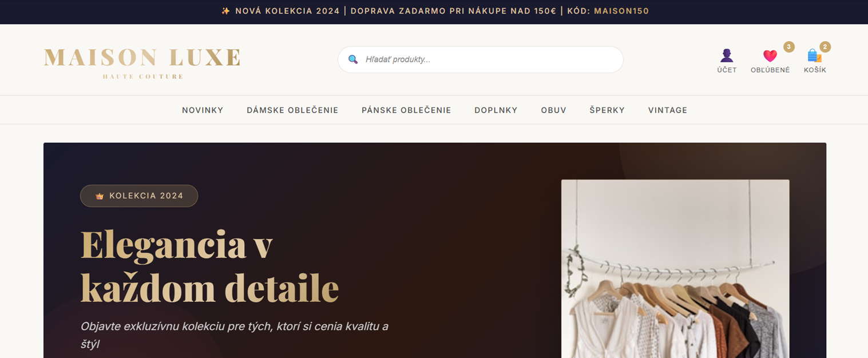Viewport: 868px width, 358px height.
Task: Focus the Hľadať produkty search field
Action: click(x=480, y=59)
